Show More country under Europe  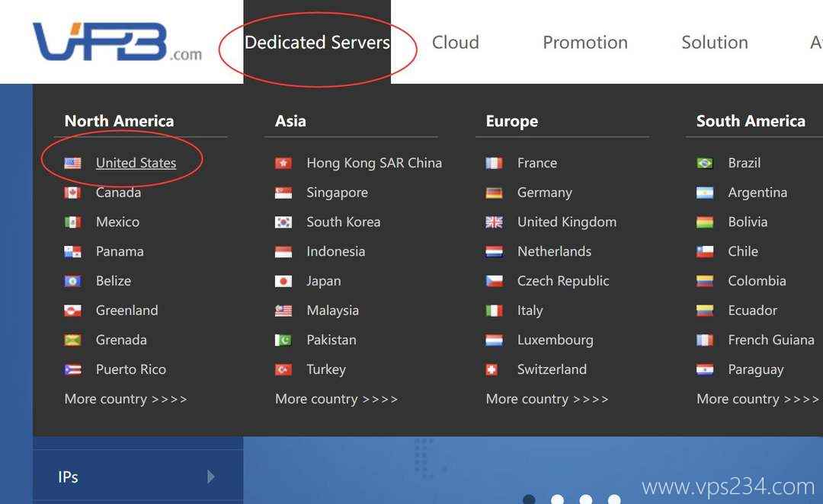(x=547, y=399)
